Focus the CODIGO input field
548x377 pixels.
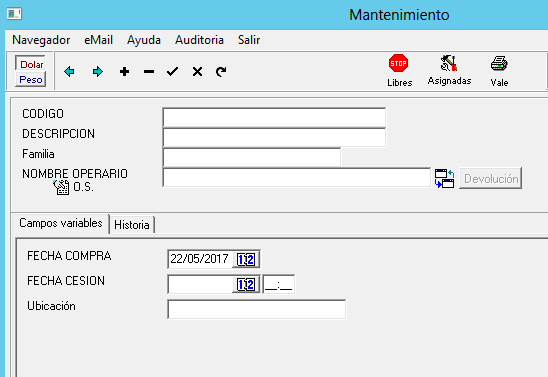(274, 118)
